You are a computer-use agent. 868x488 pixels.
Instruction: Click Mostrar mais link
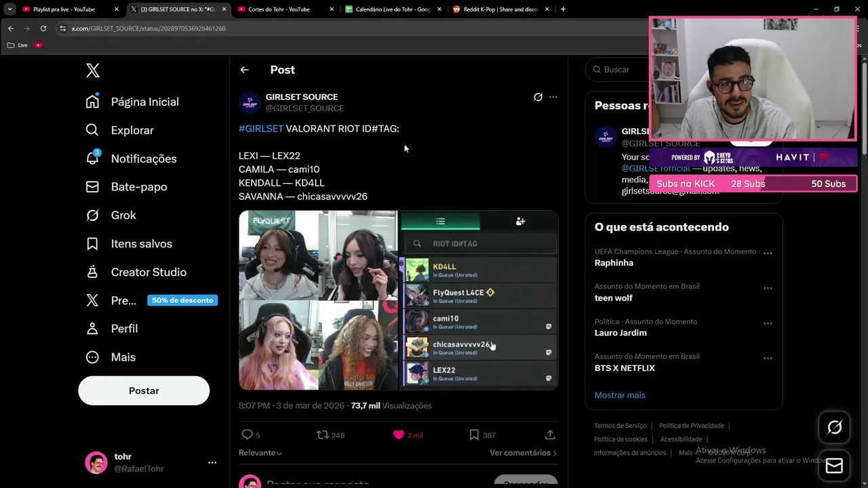point(620,395)
